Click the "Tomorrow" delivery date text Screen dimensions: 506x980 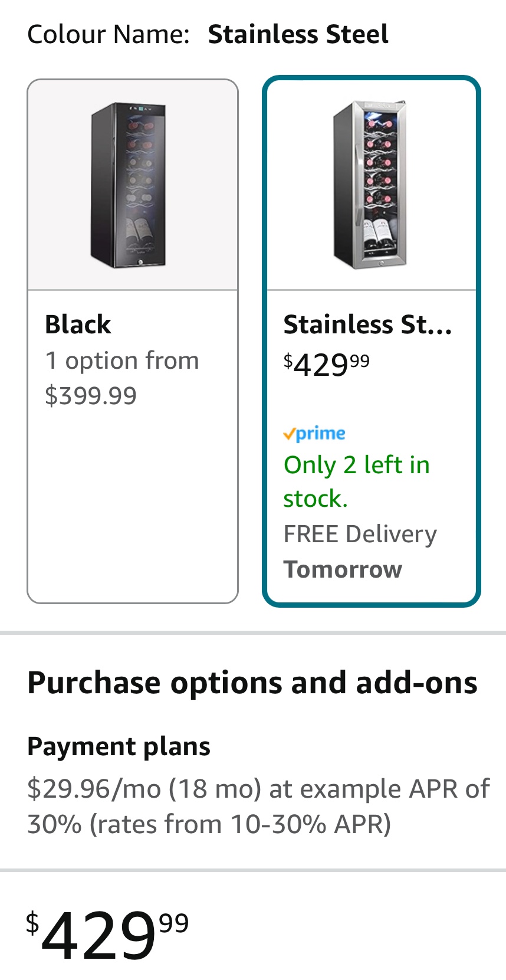pos(343,569)
